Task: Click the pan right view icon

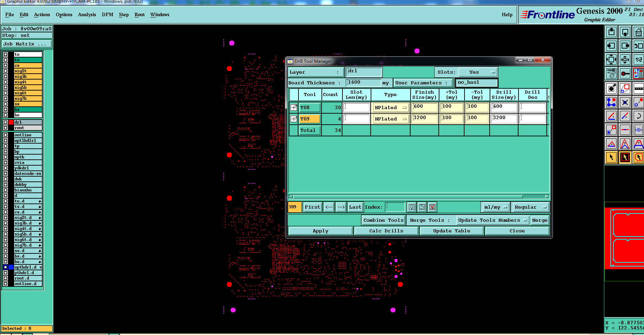Action: pyautogui.click(x=625, y=46)
